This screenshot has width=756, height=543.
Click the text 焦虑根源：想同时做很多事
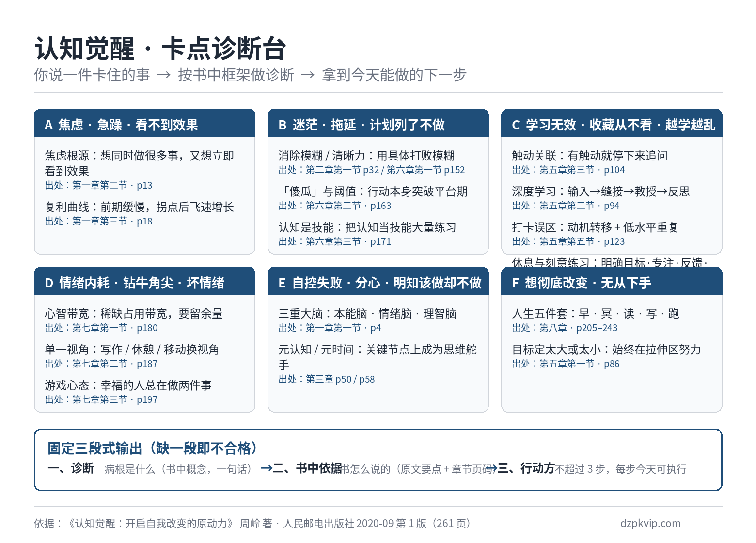pyautogui.click(x=111, y=156)
